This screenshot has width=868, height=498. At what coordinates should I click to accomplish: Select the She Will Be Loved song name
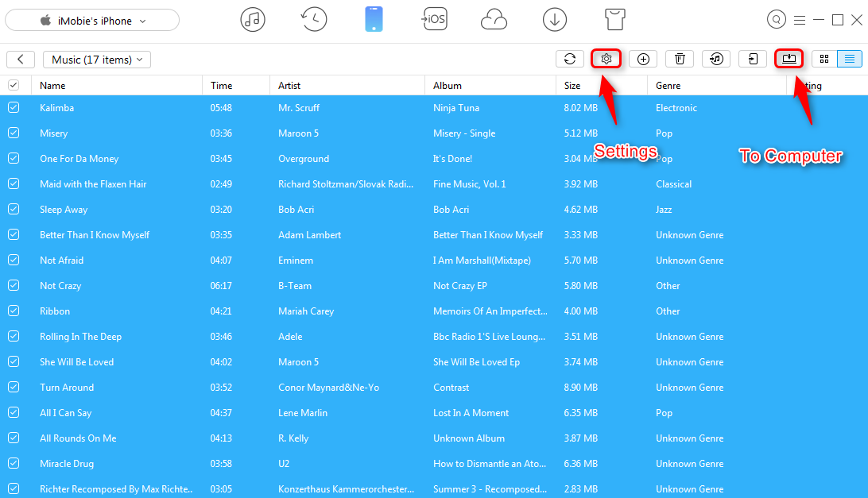coord(77,362)
